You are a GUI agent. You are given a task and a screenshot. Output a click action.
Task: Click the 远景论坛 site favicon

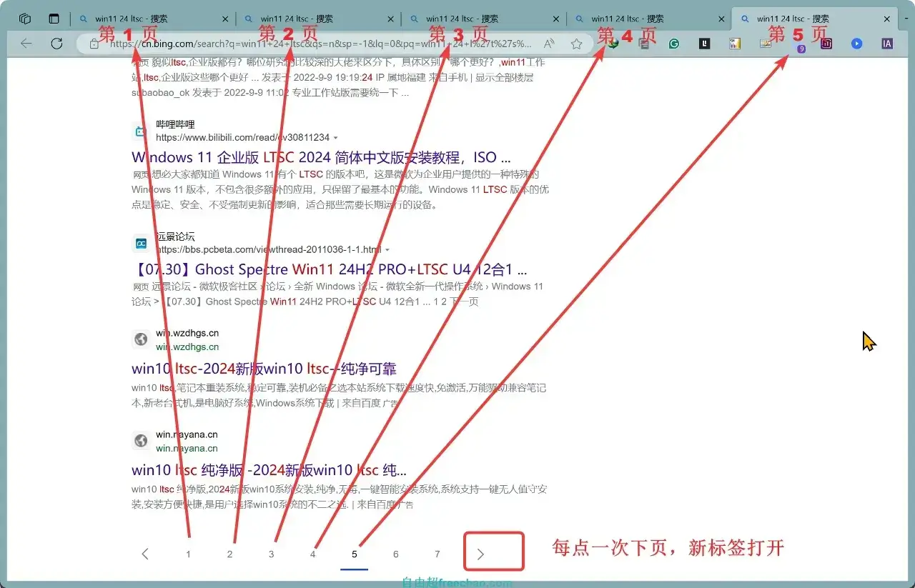(x=141, y=244)
